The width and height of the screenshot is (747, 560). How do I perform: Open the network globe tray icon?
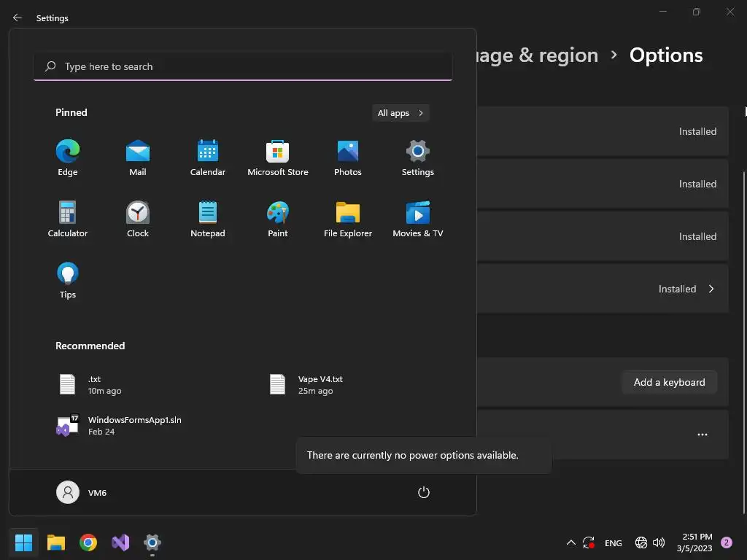click(x=640, y=542)
